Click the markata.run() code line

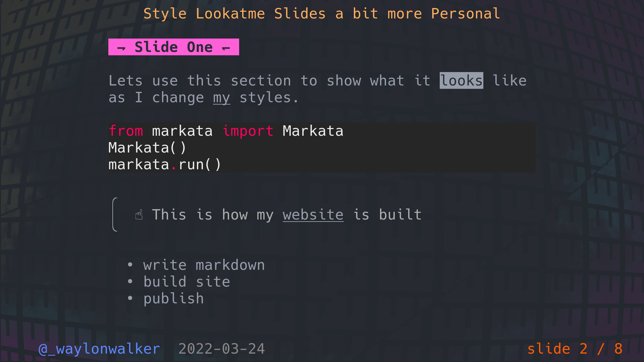(165, 164)
